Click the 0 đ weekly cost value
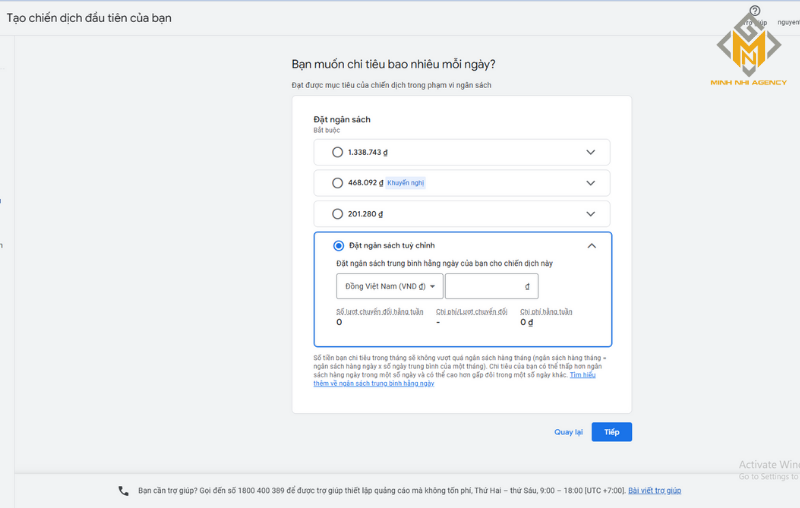The height and width of the screenshot is (508, 800). coord(527,322)
